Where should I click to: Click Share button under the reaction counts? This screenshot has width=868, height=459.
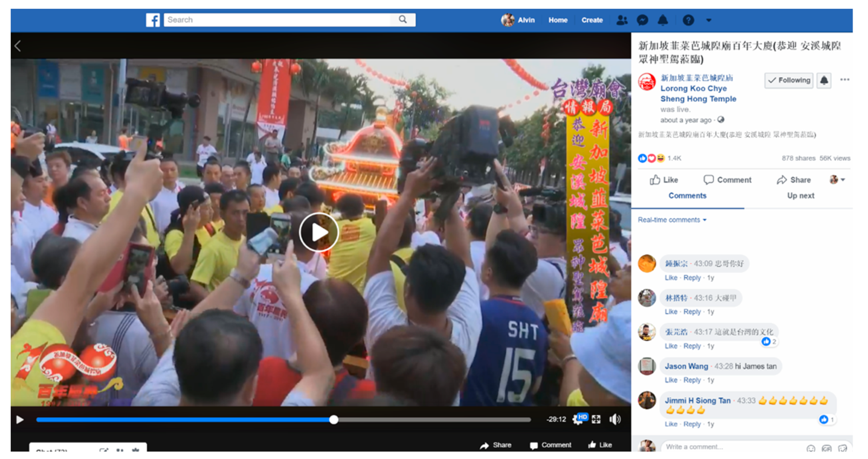(794, 180)
